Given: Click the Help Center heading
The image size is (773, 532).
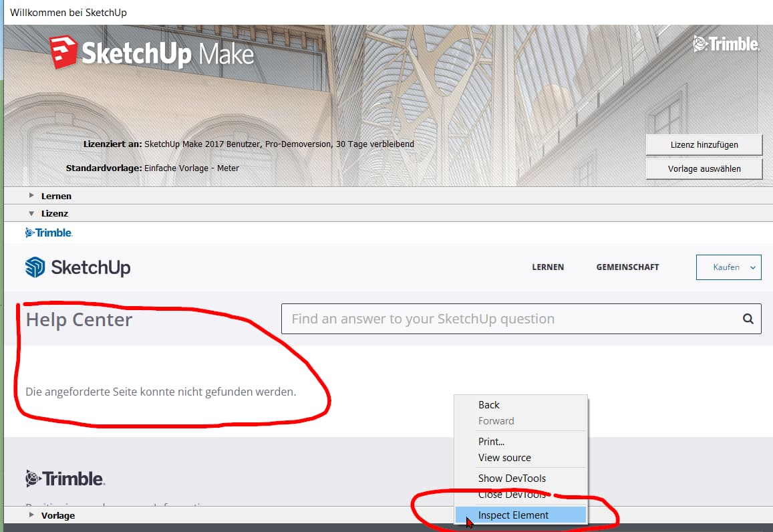Looking at the screenshot, I should (x=79, y=320).
